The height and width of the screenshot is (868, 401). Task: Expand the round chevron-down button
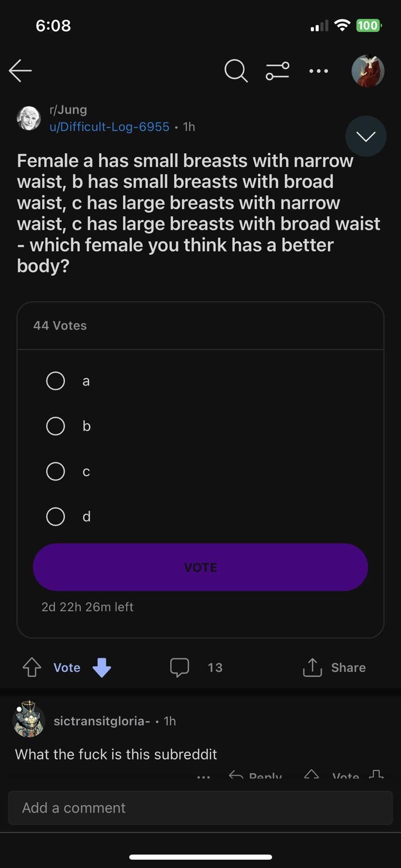(x=366, y=136)
